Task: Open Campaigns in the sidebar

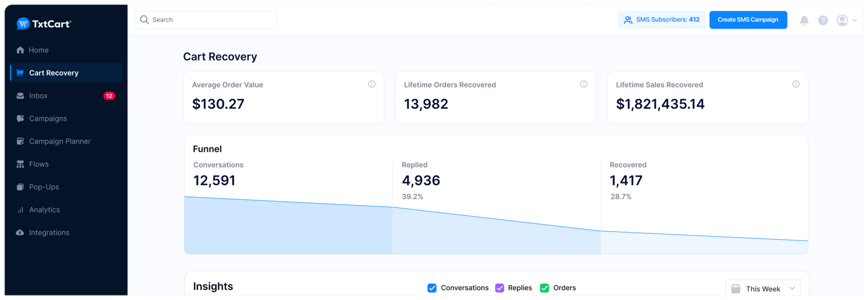Action: pos(48,119)
